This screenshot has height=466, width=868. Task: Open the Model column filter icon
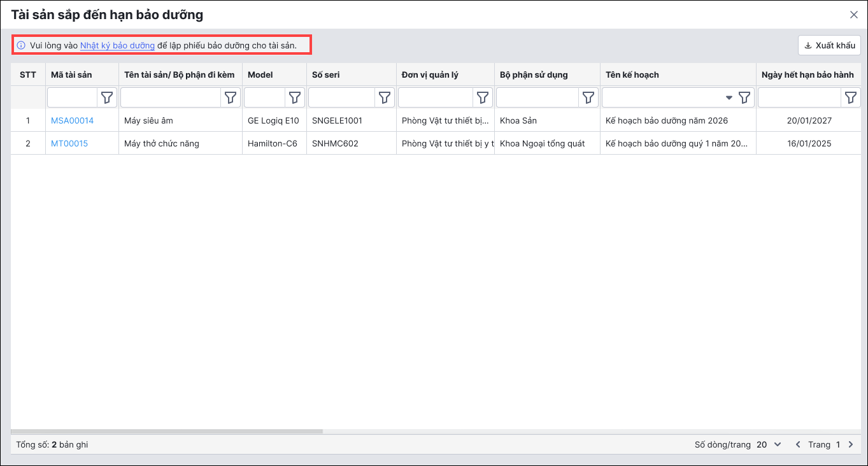click(x=294, y=97)
